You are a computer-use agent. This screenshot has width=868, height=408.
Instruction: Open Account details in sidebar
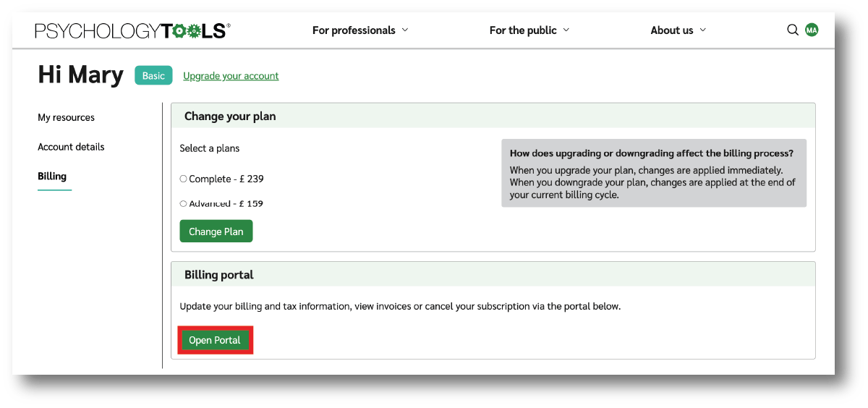(71, 147)
